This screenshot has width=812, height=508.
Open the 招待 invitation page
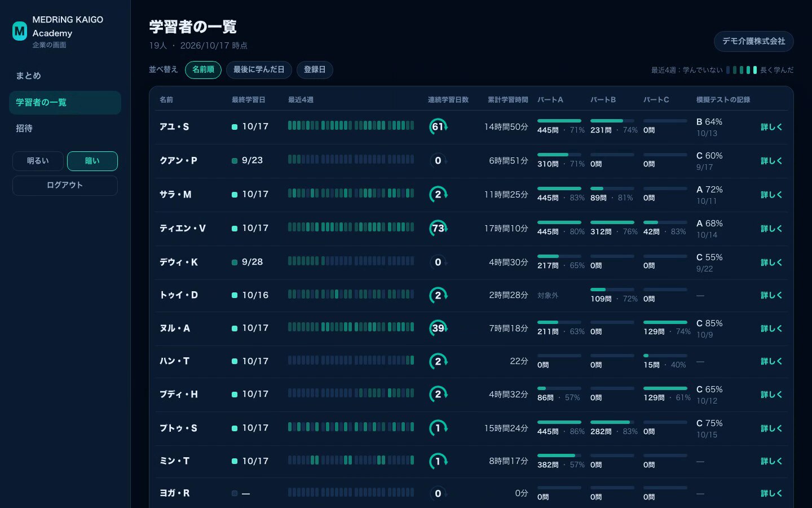click(65, 128)
